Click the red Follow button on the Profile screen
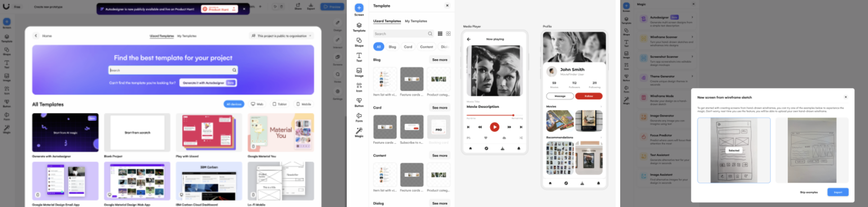The image size is (868, 207). click(589, 96)
